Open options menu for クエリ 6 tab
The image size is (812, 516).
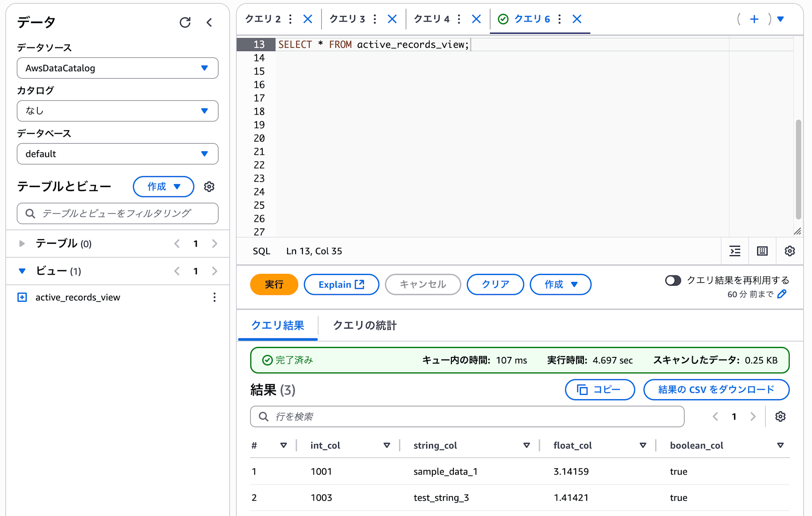click(x=559, y=19)
